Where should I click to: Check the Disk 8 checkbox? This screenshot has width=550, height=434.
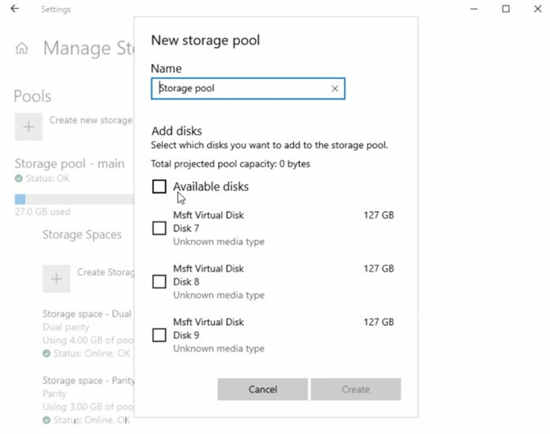(159, 282)
